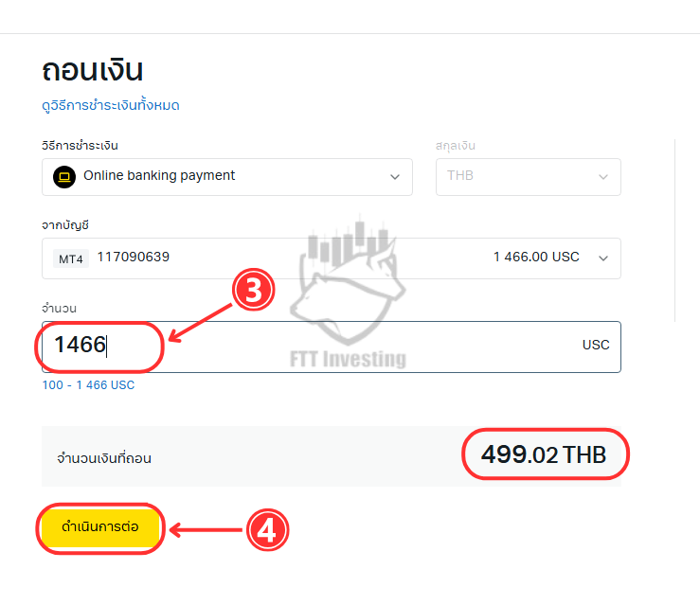This screenshot has width=700, height=605.
Task: Select account 117090639 dropdown field
Action: [x=332, y=258]
